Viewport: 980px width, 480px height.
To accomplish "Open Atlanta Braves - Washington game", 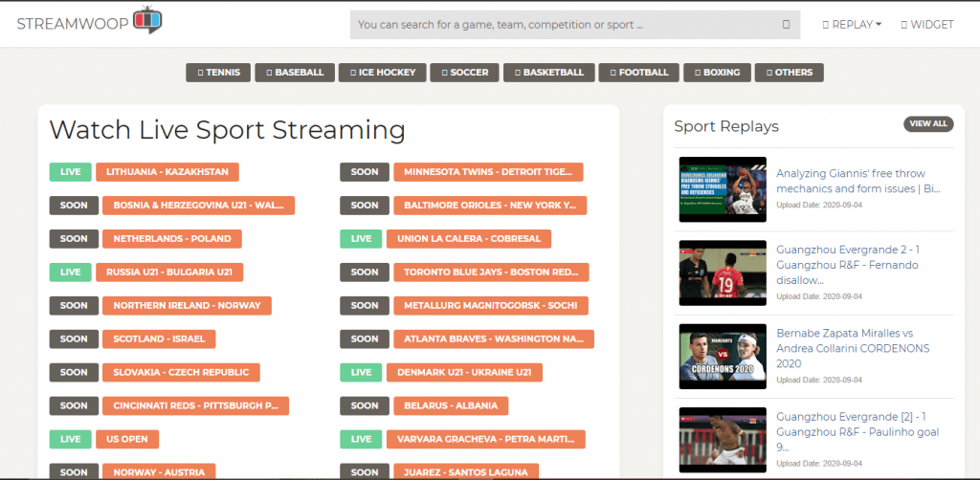I will 494,338.
